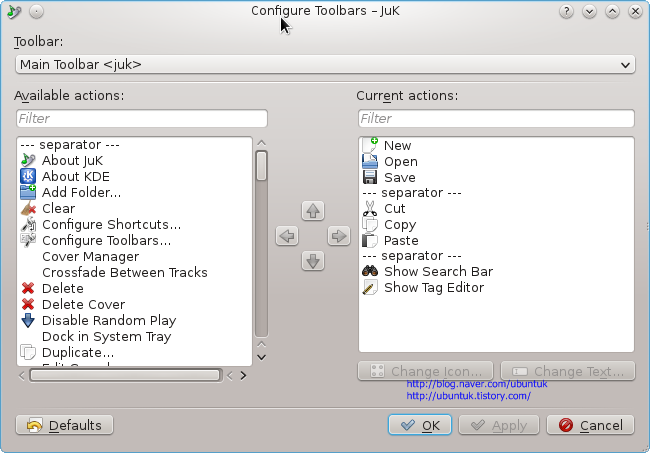This screenshot has width=650, height=453.
Task: Click the binoculars Show Search Bar icon
Action: pos(370,271)
